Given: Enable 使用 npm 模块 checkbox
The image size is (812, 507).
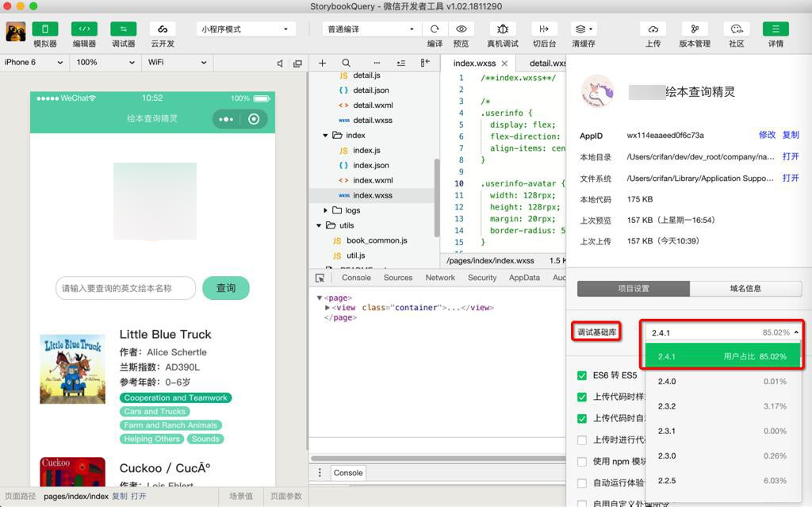Looking at the screenshot, I should click(582, 462).
